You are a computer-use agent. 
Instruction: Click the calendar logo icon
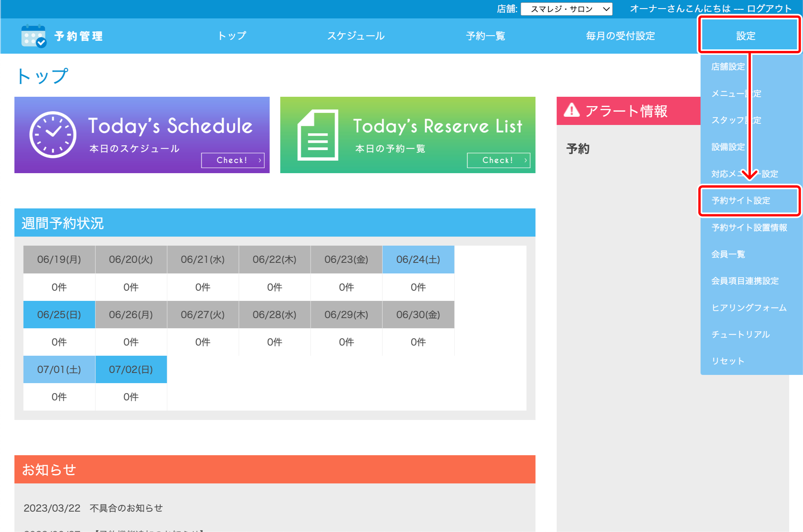coord(34,36)
